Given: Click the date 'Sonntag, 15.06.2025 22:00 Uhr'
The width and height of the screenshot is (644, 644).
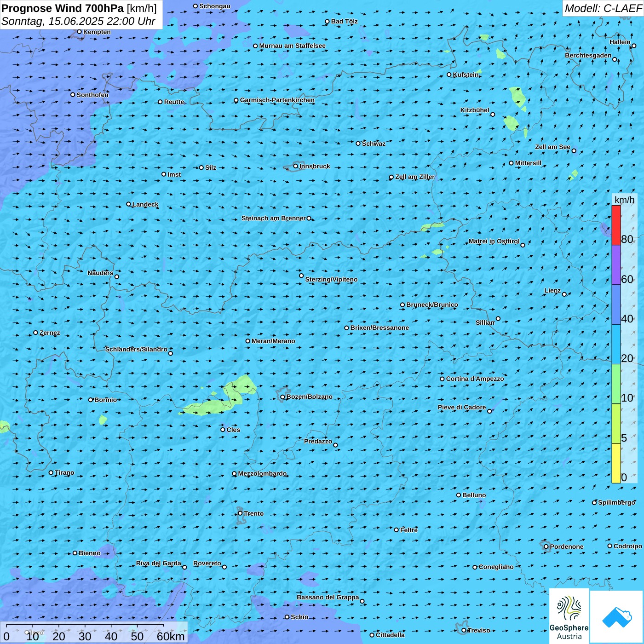Looking at the screenshot, I should tap(78, 21).
